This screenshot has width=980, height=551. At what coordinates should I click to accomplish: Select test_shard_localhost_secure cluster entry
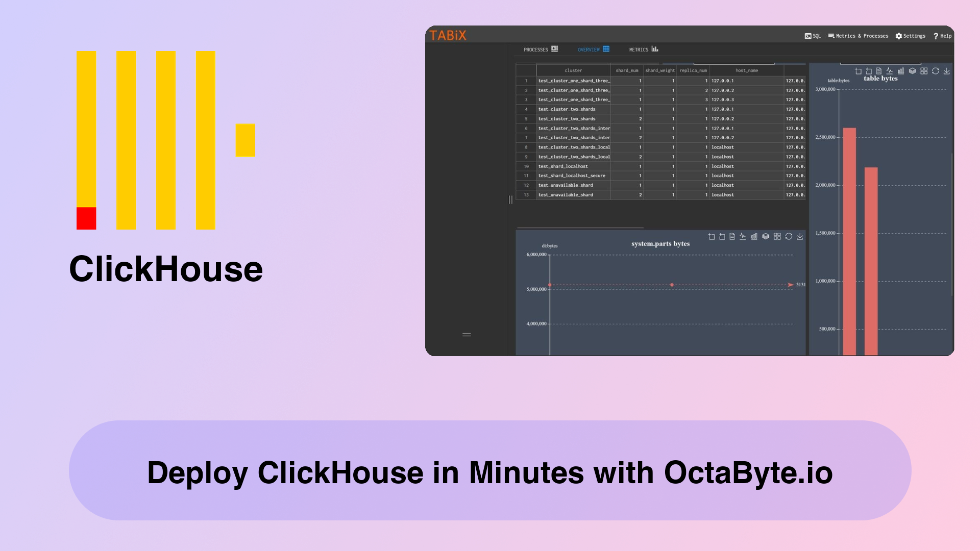pos(573,176)
